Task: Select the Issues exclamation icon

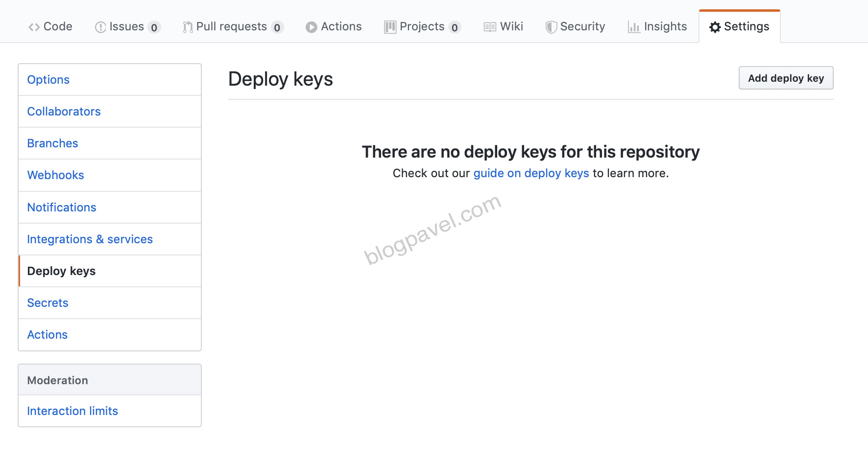Action: pyautogui.click(x=99, y=26)
